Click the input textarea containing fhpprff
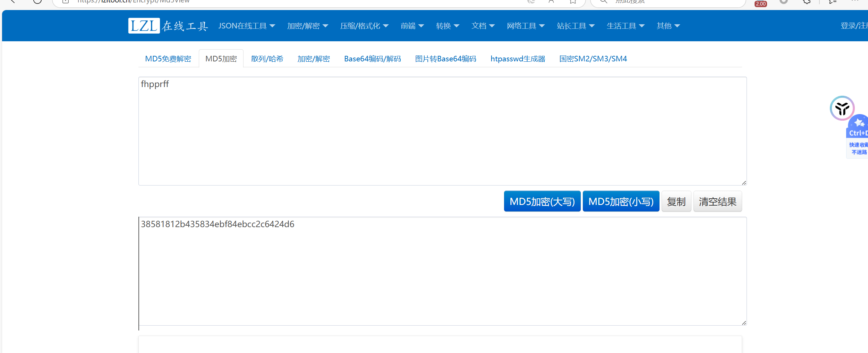The image size is (868, 353). pyautogui.click(x=443, y=131)
